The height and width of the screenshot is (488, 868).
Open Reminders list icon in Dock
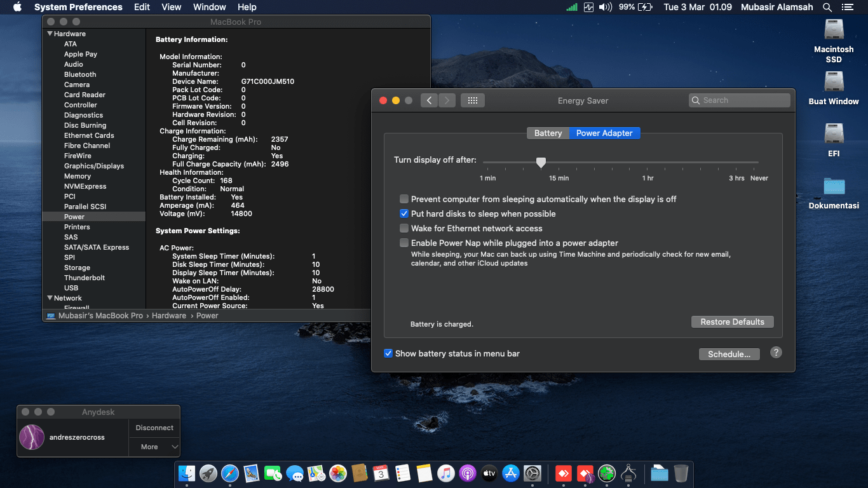point(403,473)
